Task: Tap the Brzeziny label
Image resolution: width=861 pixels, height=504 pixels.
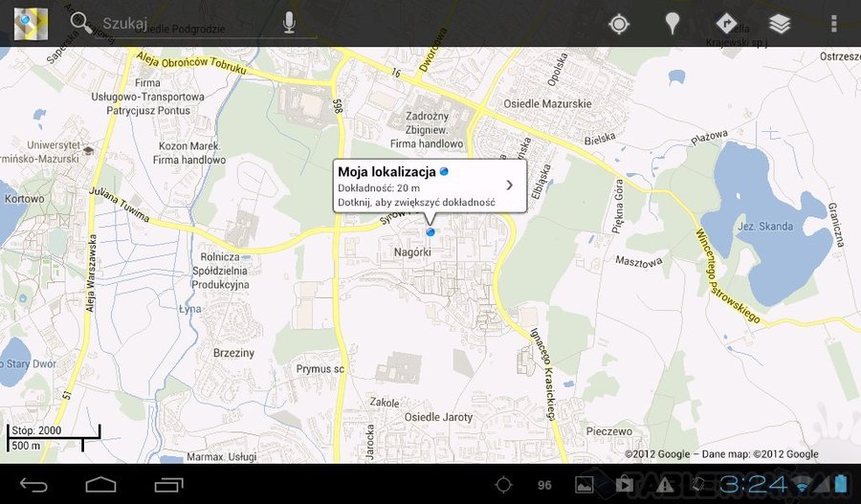Action: click(x=233, y=353)
